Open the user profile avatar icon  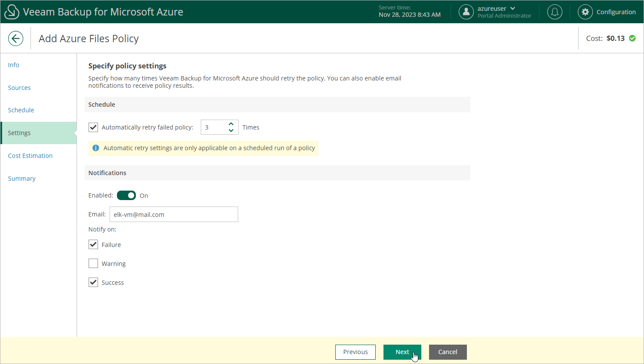tap(466, 12)
